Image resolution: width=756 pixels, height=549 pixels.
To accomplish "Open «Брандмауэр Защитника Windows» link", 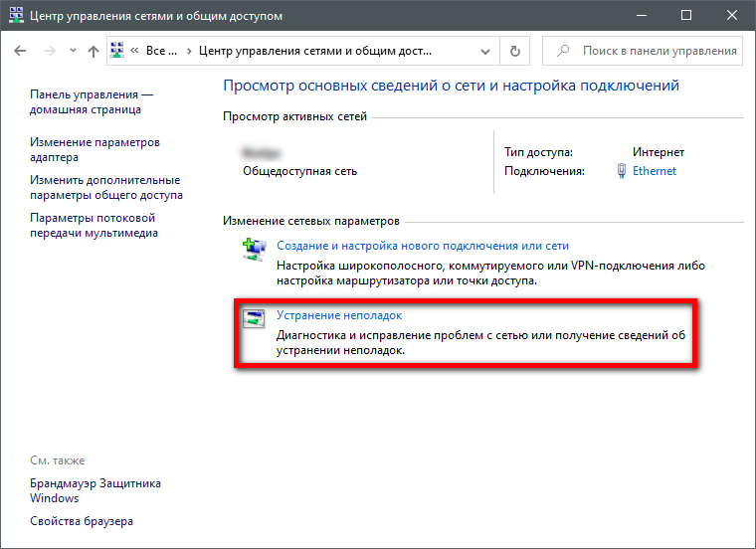I will click(x=95, y=490).
